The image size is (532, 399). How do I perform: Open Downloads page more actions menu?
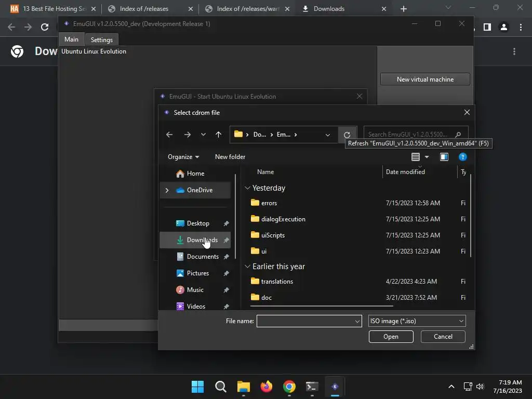tap(514, 51)
